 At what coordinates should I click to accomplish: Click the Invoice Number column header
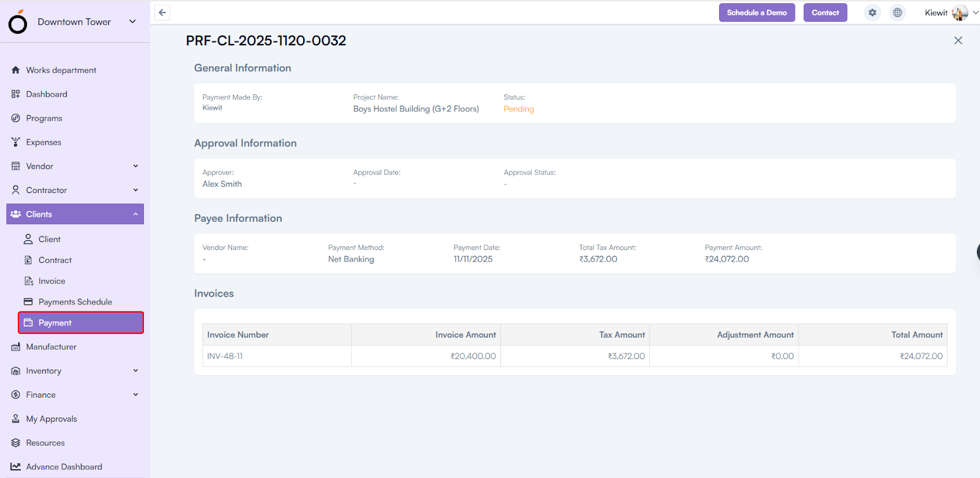click(277, 335)
